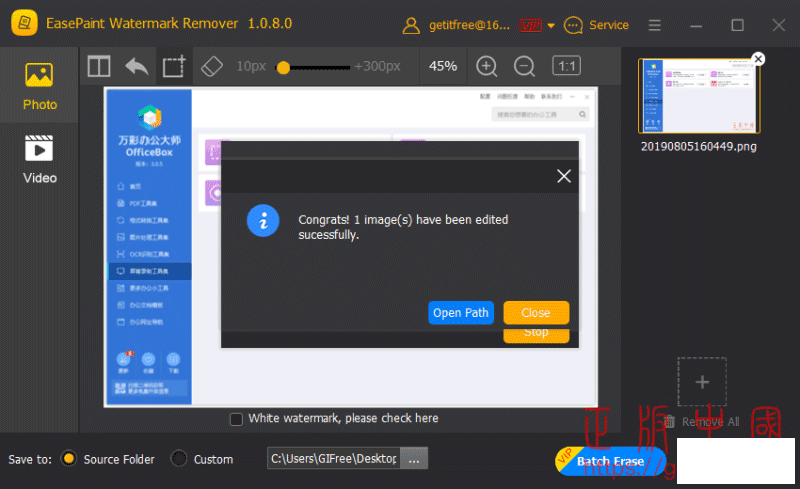Select the Source Folder radio button

tap(68, 458)
